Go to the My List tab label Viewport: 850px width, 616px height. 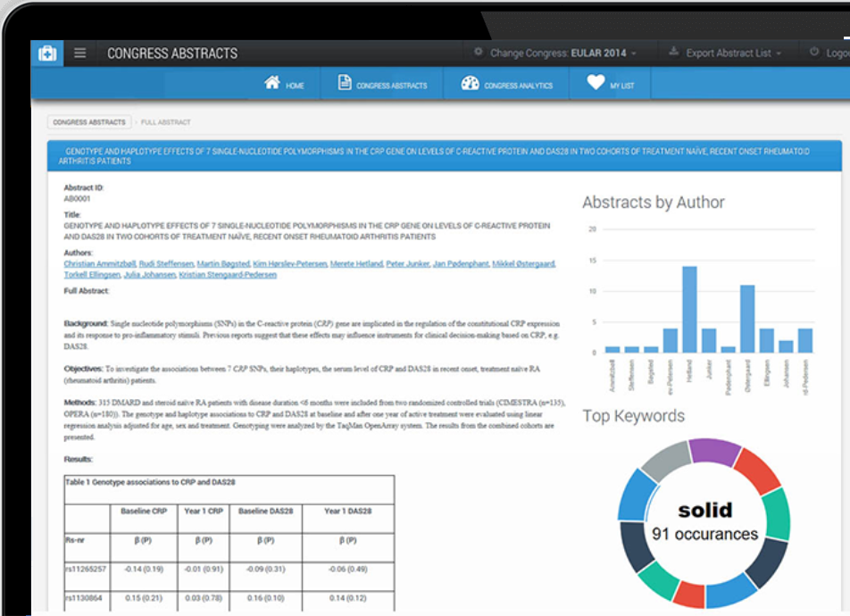coord(622,87)
